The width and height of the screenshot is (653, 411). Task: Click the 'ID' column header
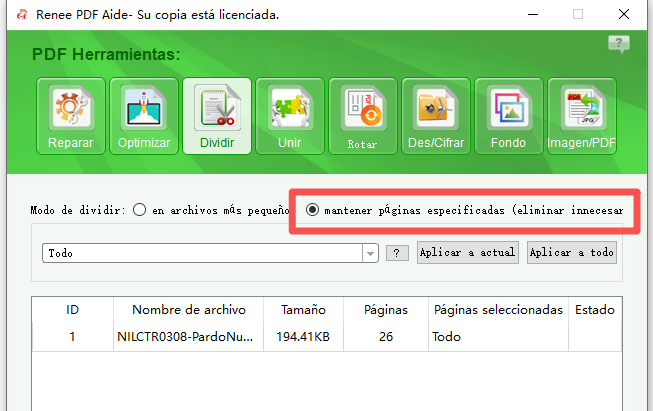coord(72,310)
